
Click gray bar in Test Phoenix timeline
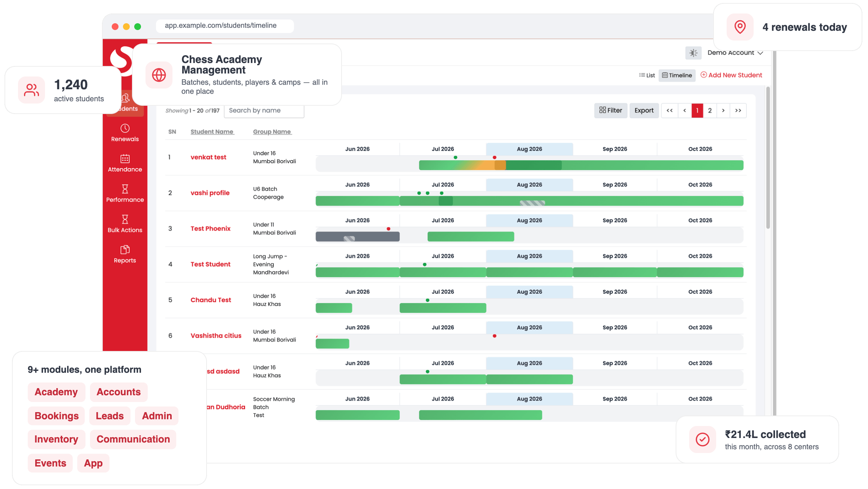point(358,237)
